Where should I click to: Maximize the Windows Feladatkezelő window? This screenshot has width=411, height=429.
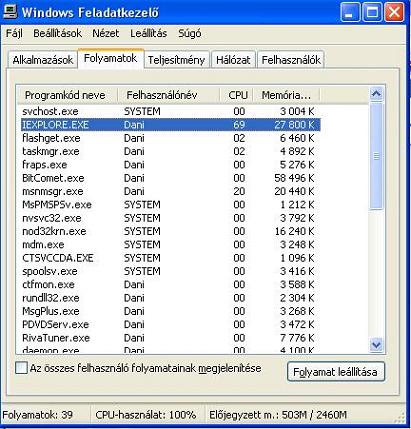point(372,13)
